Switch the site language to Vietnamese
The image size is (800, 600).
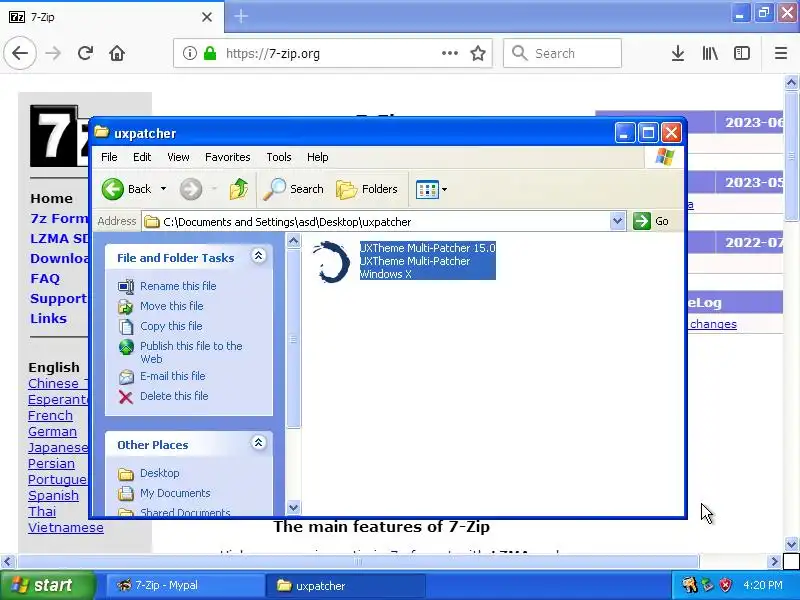point(66,528)
